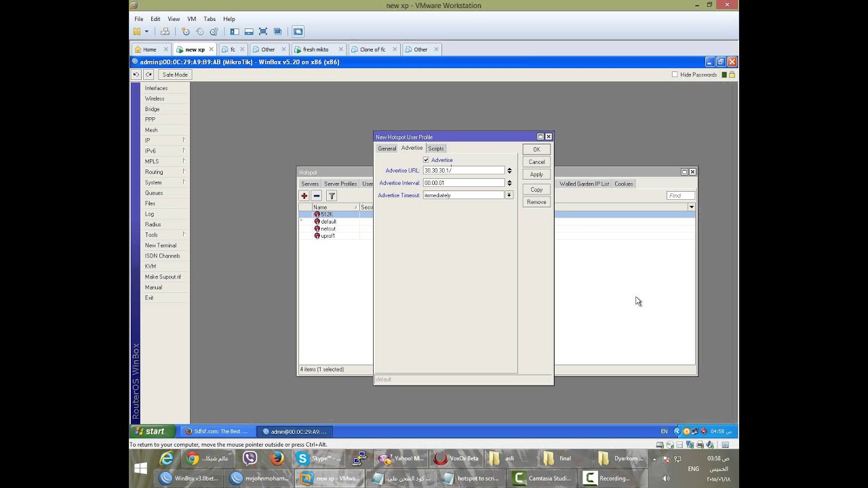Open the Walled Garden IP List tab
The width and height of the screenshot is (868, 488).
point(585,184)
